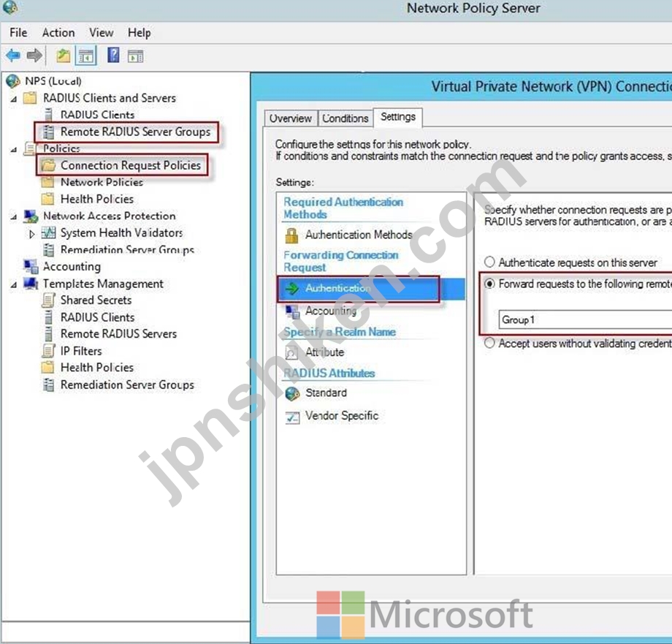
Task: Select Health Policies folder icon under Policies
Action: click(47, 200)
